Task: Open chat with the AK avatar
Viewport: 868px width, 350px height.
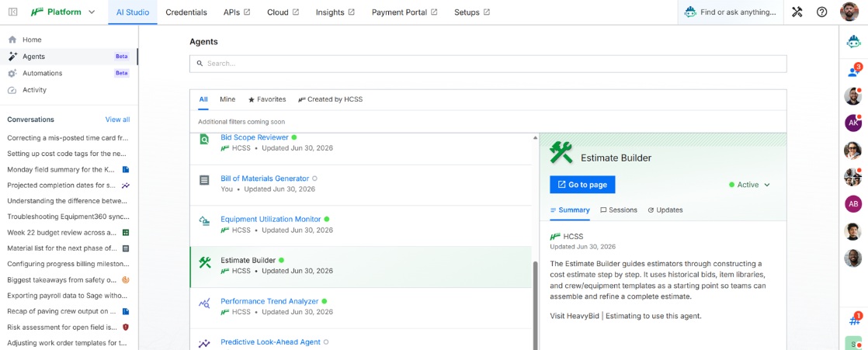Action: pos(853,123)
